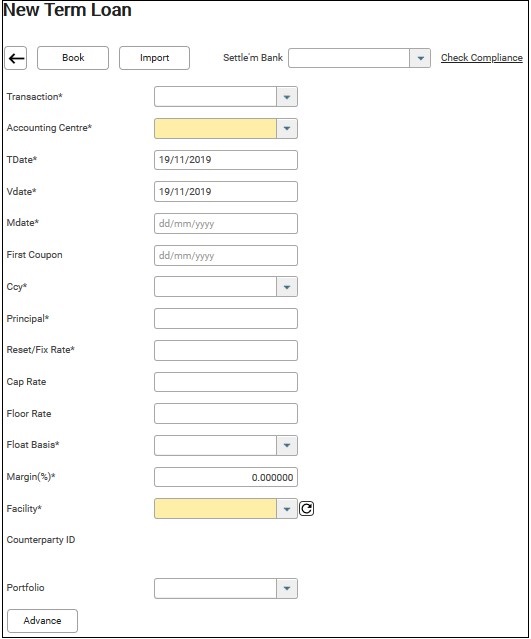Follow the Check Compliance link
Image resolution: width=531 pixels, height=639 pixels.
482,58
